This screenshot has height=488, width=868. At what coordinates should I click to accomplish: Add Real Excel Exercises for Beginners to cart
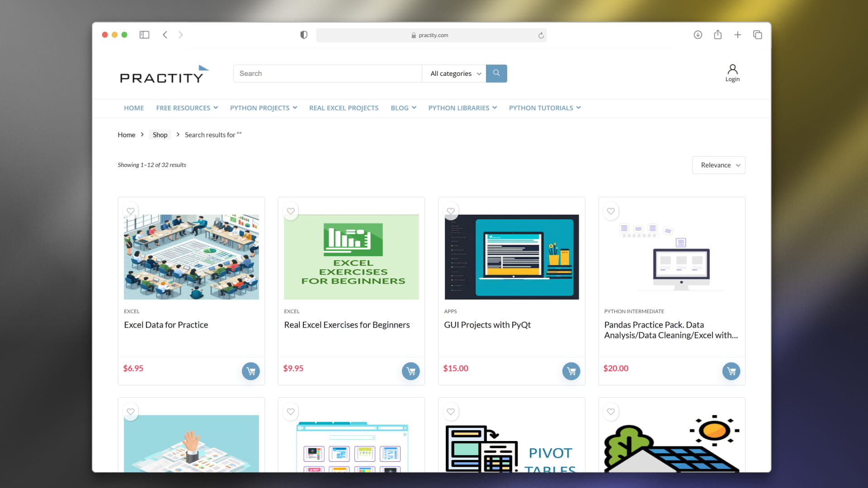tap(411, 371)
